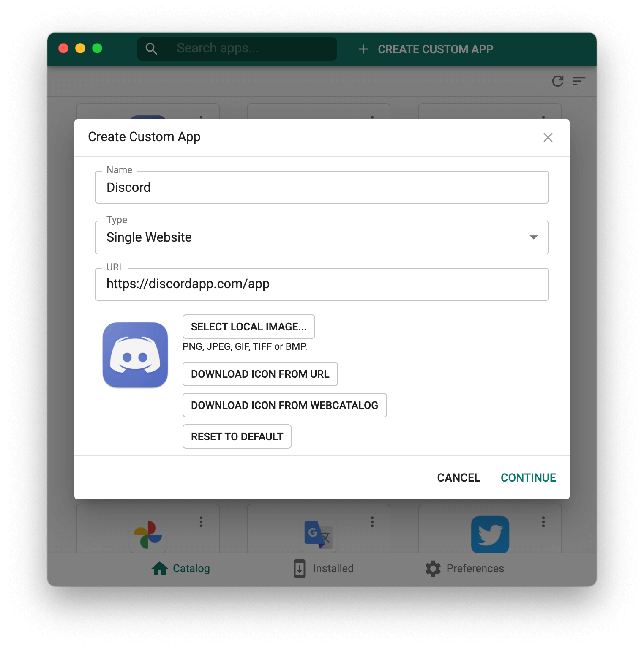Screen dimensions: 644x649
Task: Click the Installed download icon
Action: pos(300,569)
